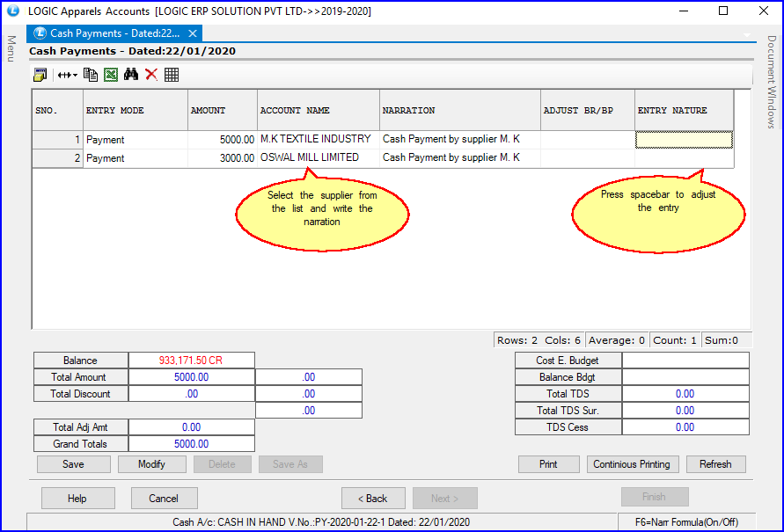This screenshot has height=532, width=784.
Task: Open Help
Action: pyautogui.click(x=77, y=498)
